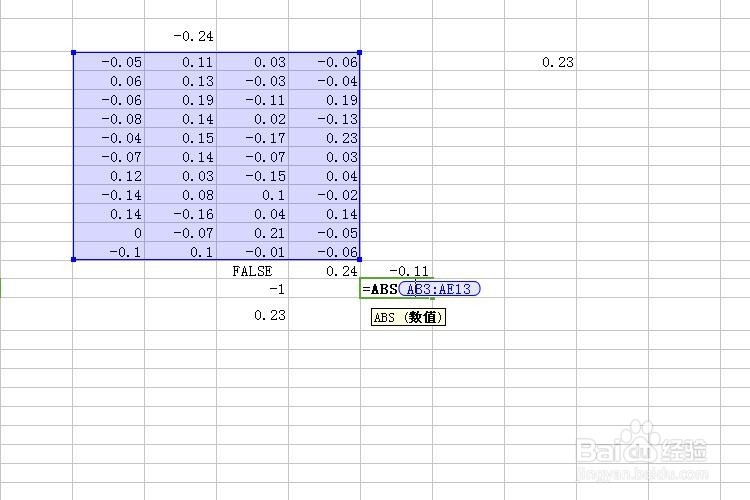Select the -0.11 cell right of 0.24
Viewport: 750px width, 500px height.
[397, 271]
